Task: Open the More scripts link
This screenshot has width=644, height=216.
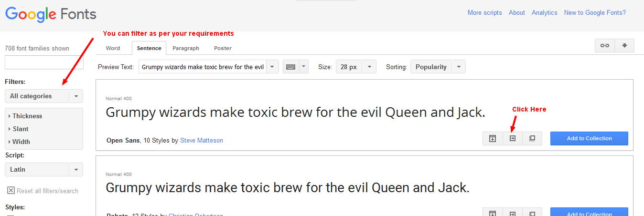Action: tap(485, 13)
